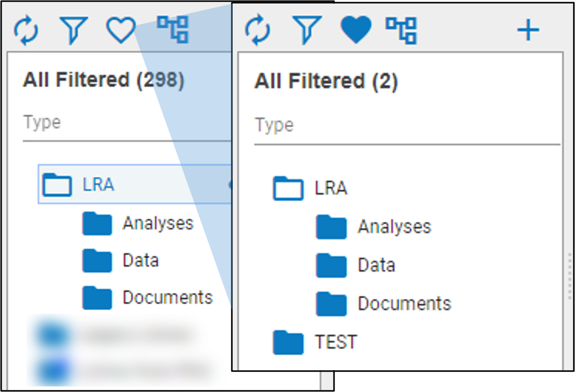Open the filter funnel in the right panel
Image resolution: width=575 pixels, height=392 pixels.
coord(307,30)
